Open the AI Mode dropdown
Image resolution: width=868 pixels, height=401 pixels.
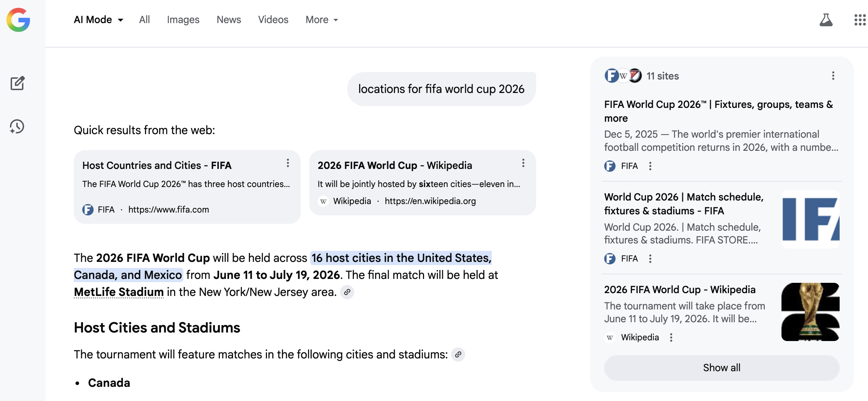point(99,20)
